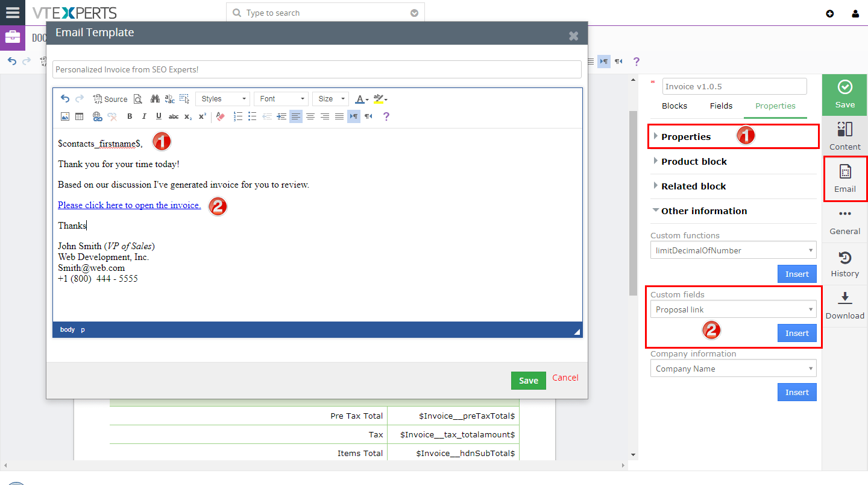This screenshot has width=868, height=485.
Task: Select the Insert Image icon
Action: coord(64,116)
